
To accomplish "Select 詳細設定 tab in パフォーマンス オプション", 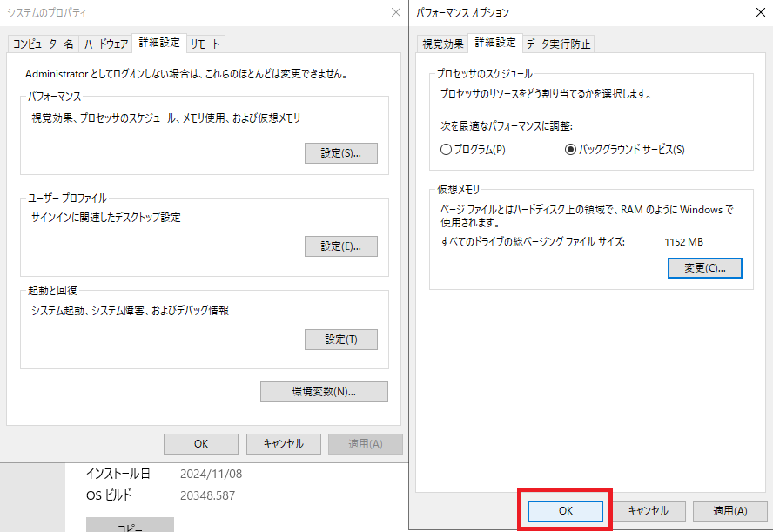I will [494, 43].
